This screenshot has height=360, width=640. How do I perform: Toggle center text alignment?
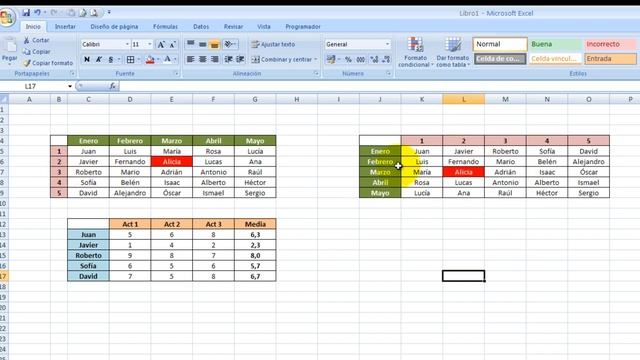(x=202, y=59)
